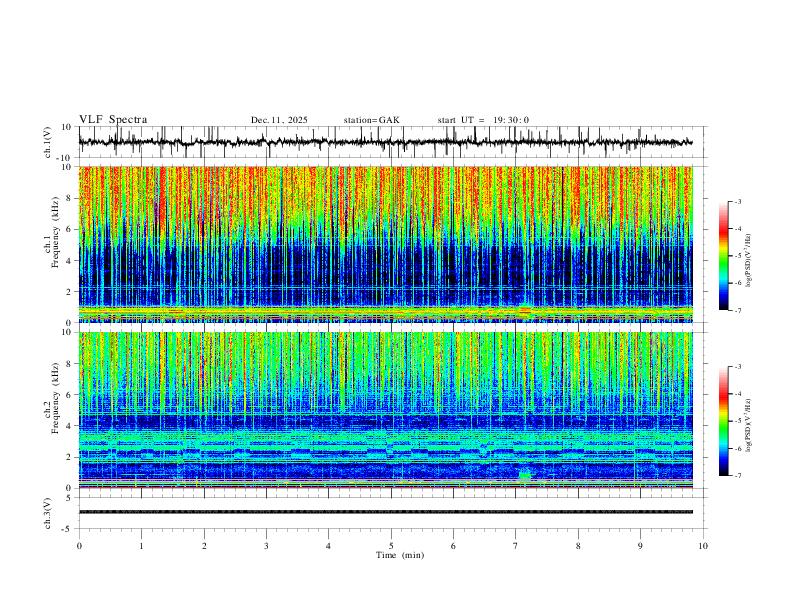Click the "0" tick on the Time axis
This screenshot has height=612, width=792.
[79, 546]
